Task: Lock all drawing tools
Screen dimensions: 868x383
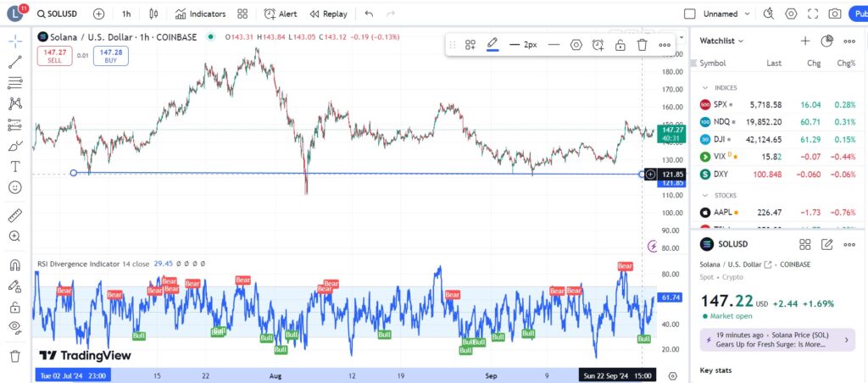Action: tap(15, 307)
